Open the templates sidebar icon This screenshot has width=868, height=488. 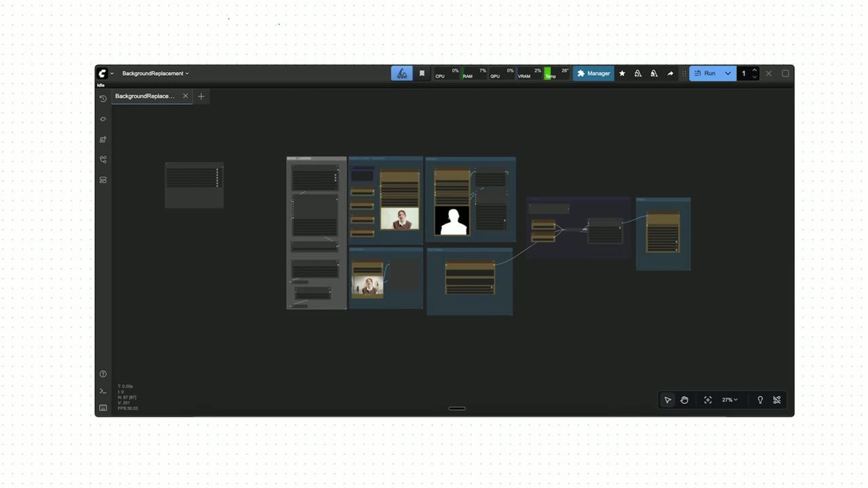pyautogui.click(x=103, y=180)
